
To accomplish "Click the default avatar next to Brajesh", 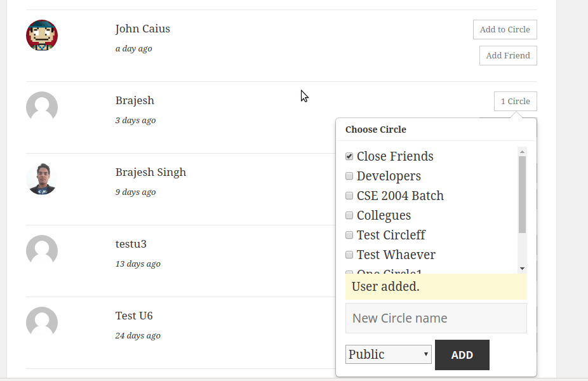I will (x=41, y=107).
